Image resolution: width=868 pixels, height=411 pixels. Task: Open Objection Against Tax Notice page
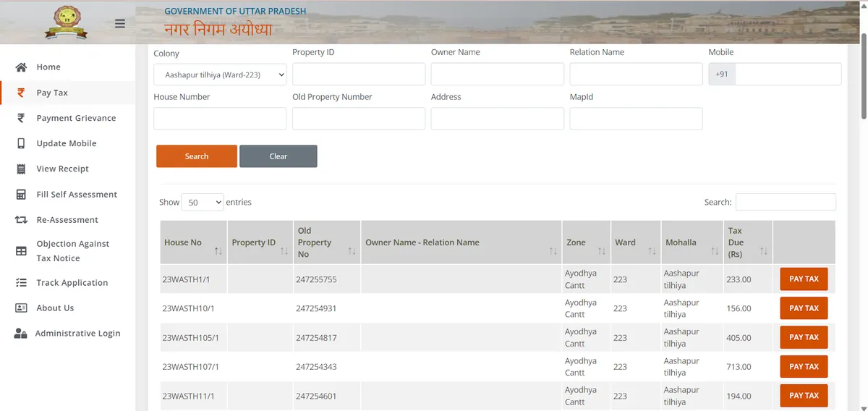pos(72,251)
